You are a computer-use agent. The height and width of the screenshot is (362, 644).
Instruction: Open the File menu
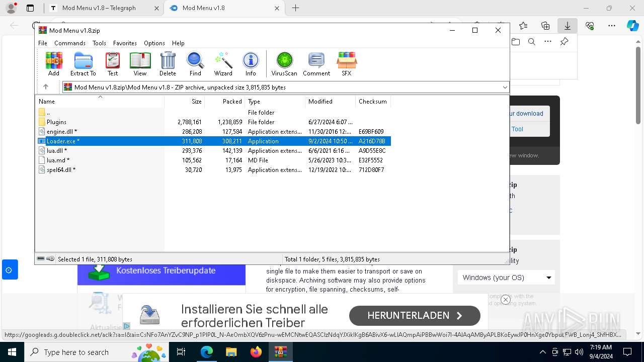pos(43,43)
